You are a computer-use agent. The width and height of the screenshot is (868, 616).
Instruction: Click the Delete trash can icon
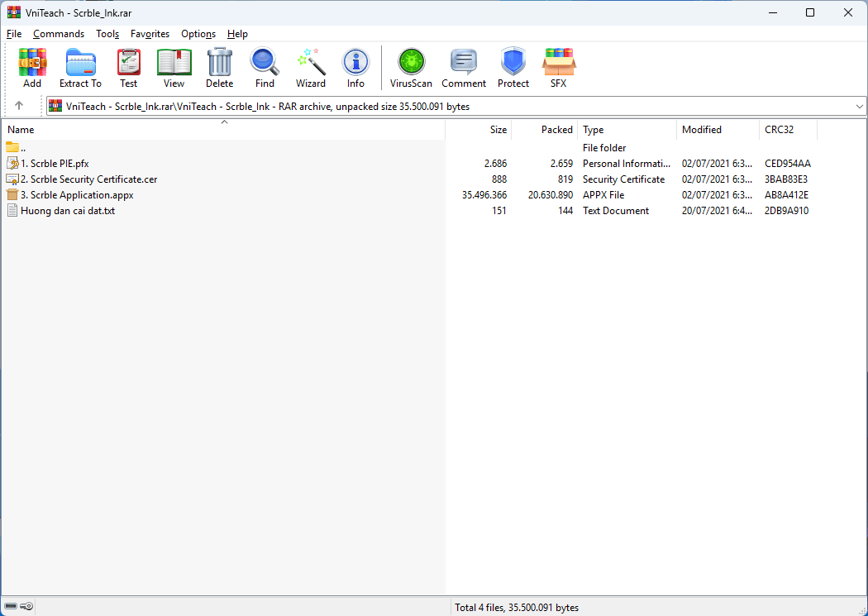pyautogui.click(x=219, y=68)
